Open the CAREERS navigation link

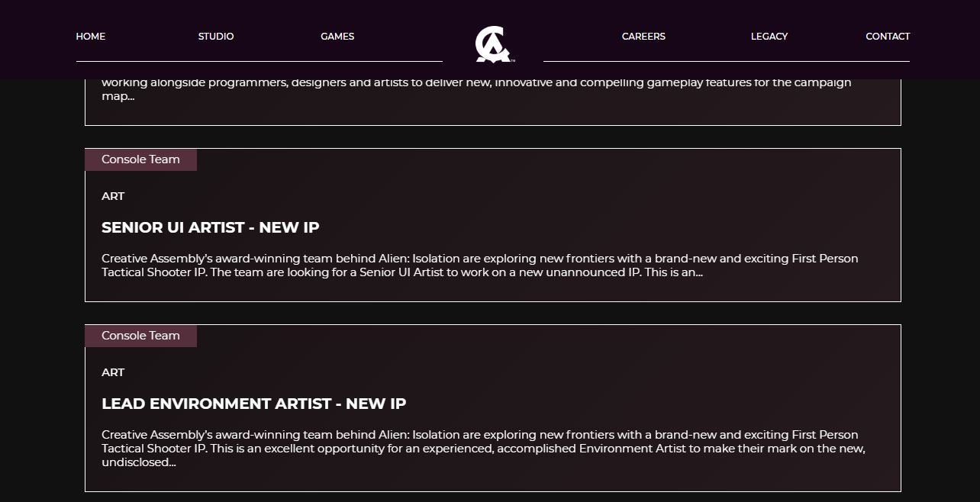(x=643, y=37)
